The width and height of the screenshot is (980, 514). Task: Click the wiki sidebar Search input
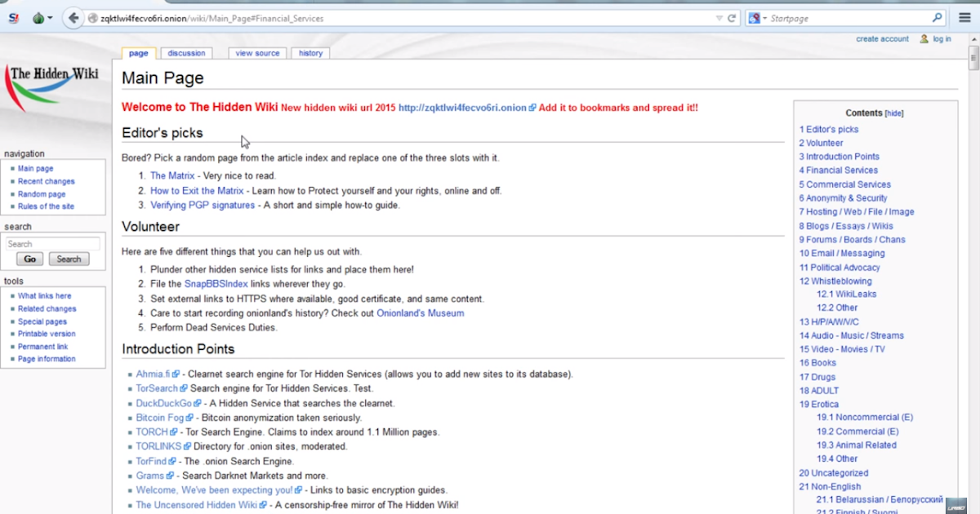[x=52, y=244]
